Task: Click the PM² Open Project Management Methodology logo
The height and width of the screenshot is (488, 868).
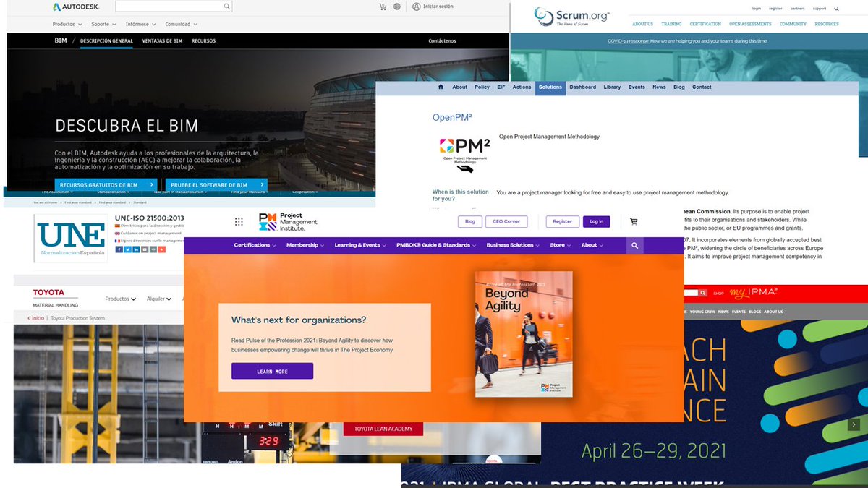Action: coord(464,155)
